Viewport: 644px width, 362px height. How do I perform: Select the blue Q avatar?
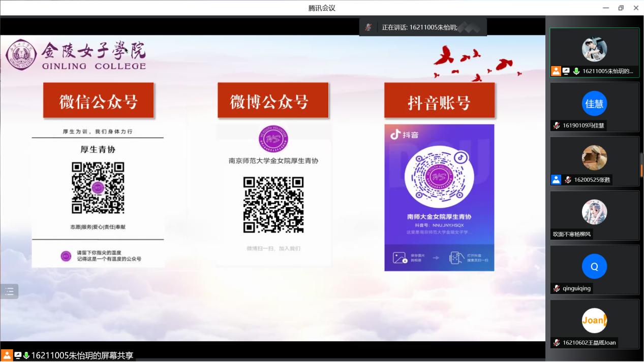(x=594, y=267)
